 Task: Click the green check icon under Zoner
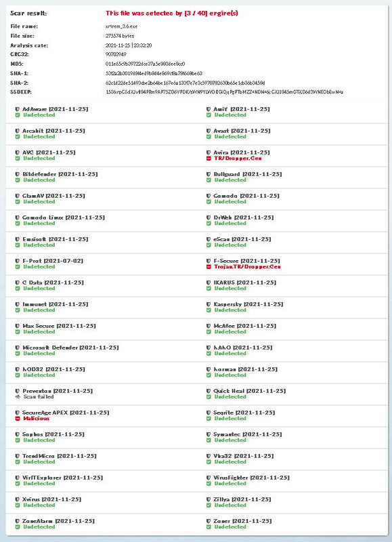(x=209, y=527)
